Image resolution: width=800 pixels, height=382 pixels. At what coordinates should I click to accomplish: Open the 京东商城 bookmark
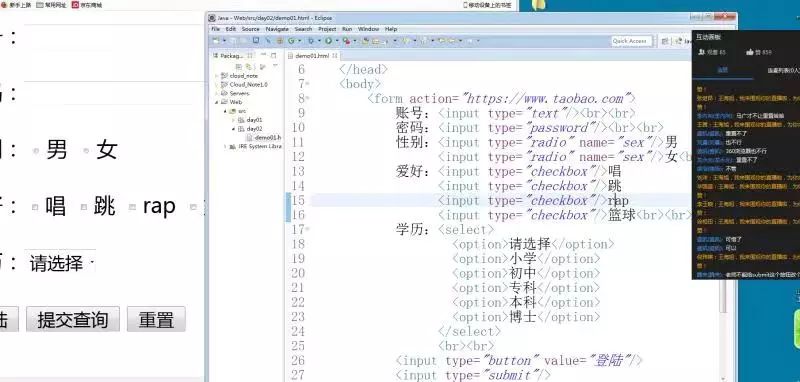87,5
